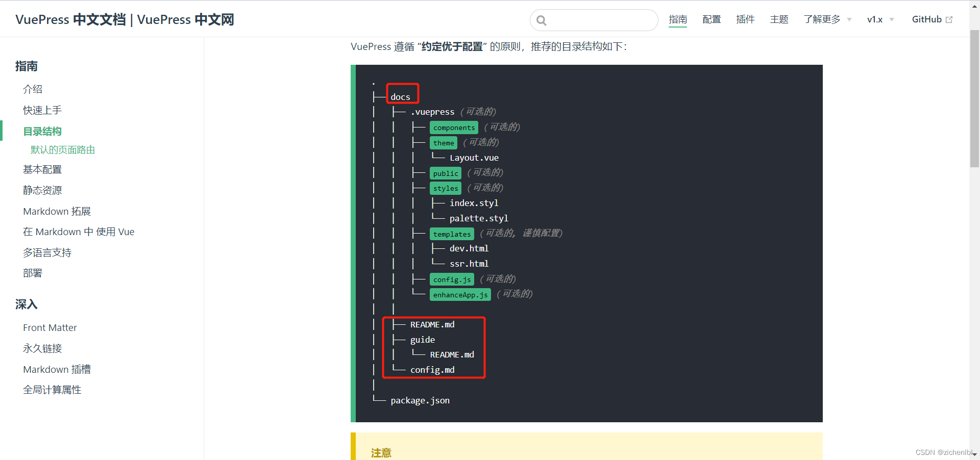Open 在 Markdown 中 使用 Vue page
The height and width of the screenshot is (460, 980).
click(x=79, y=232)
